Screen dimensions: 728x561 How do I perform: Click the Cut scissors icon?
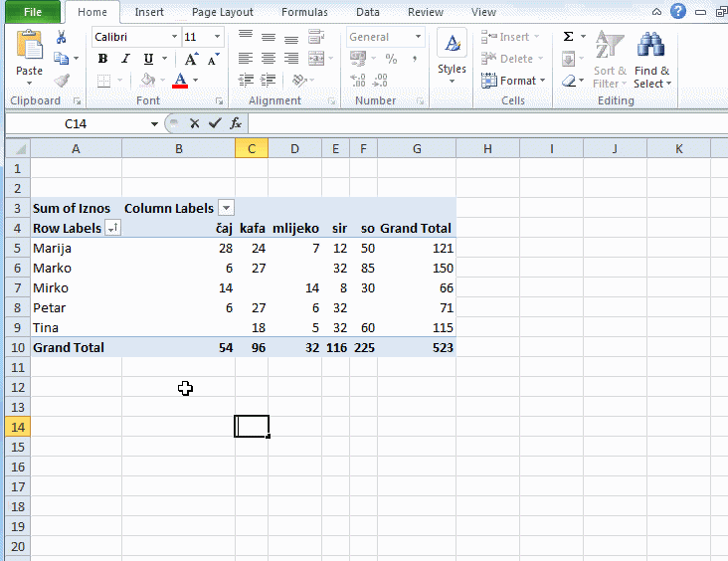pyautogui.click(x=62, y=38)
